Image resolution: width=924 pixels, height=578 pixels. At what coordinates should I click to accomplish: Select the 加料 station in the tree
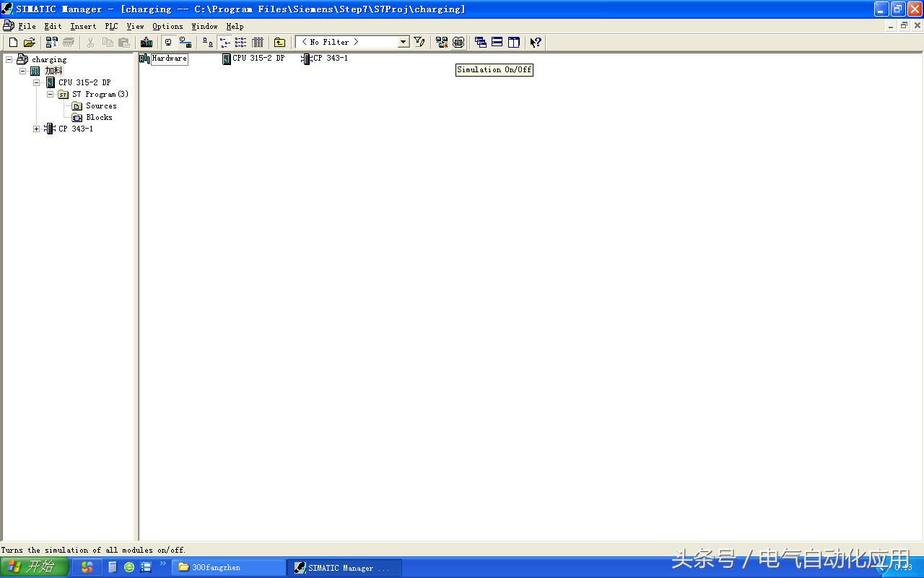pos(53,71)
